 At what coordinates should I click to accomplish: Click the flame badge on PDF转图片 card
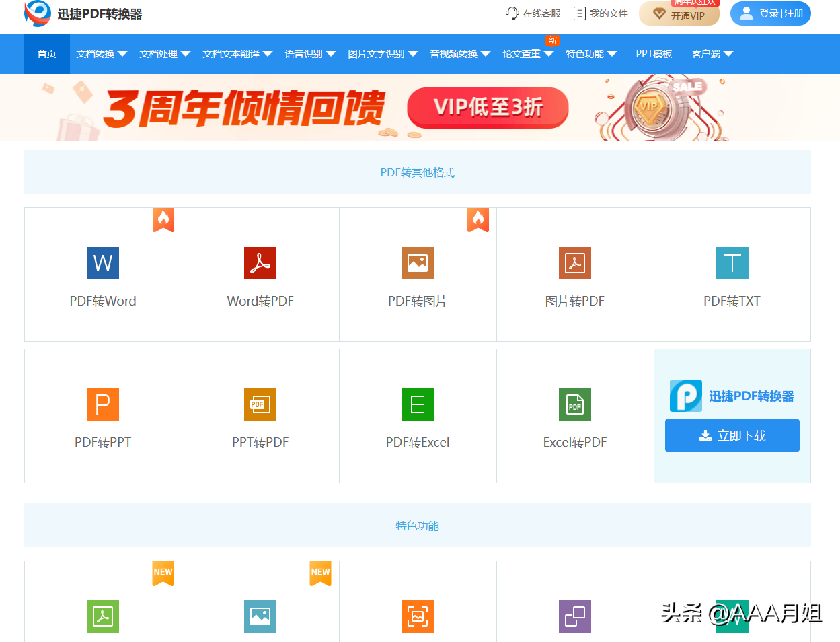(478, 220)
